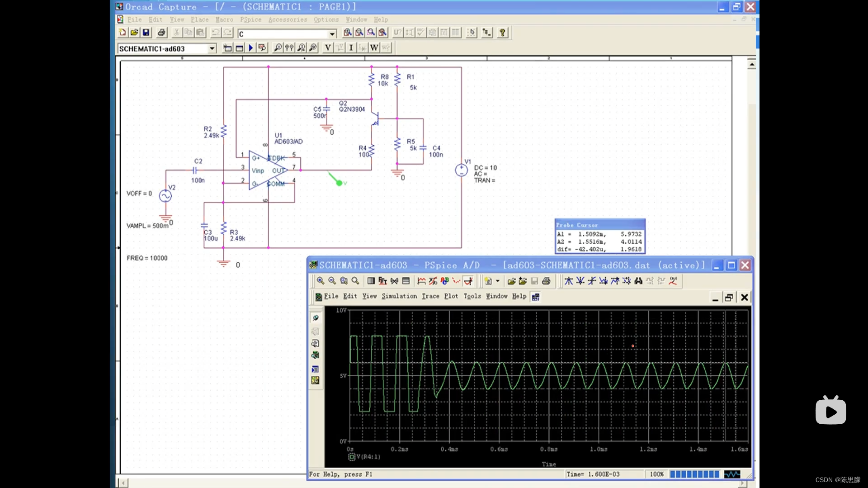This screenshot has width=868, height=488.
Task: Open the part name combo box dropdown
Action: pos(332,34)
